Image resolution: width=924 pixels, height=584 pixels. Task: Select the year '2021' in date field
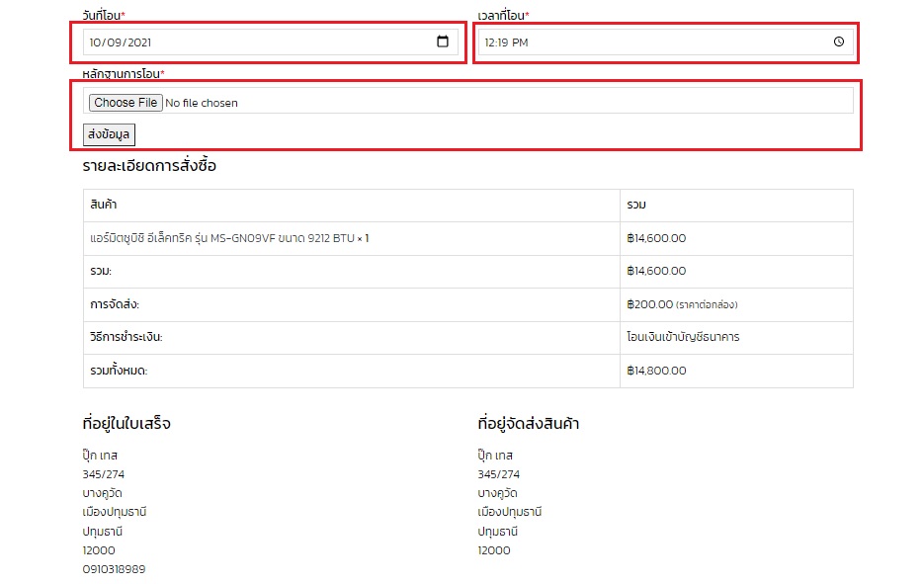pyautogui.click(x=139, y=42)
